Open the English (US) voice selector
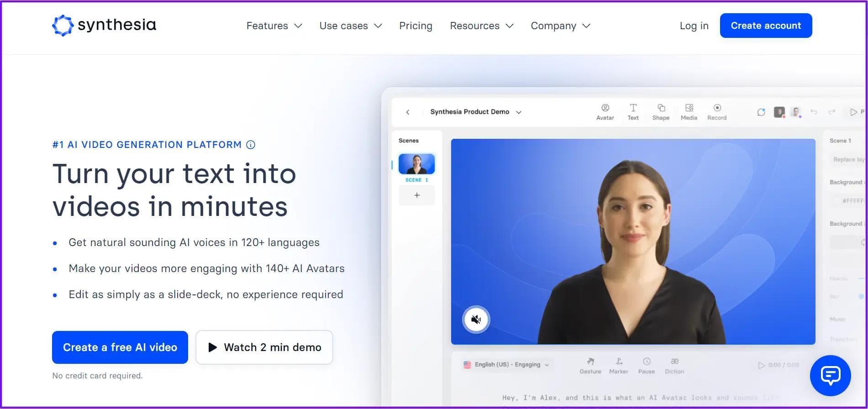Image resolution: width=868 pixels, height=409 pixels. 507,364
